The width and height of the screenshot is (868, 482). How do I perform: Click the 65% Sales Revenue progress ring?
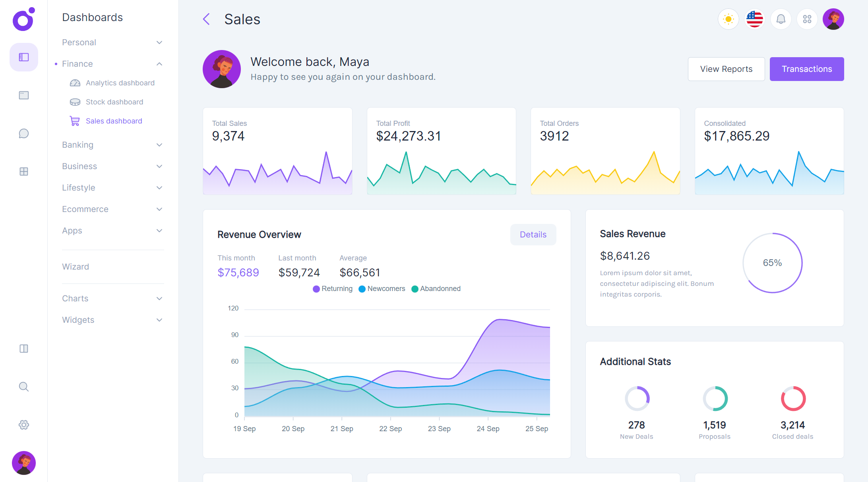pyautogui.click(x=772, y=263)
